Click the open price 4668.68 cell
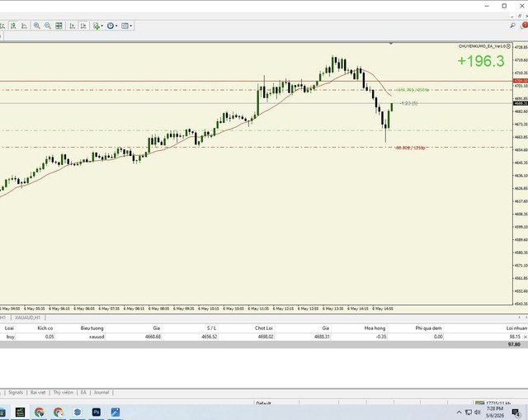The width and height of the screenshot is (528, 420). pos(153,337)
